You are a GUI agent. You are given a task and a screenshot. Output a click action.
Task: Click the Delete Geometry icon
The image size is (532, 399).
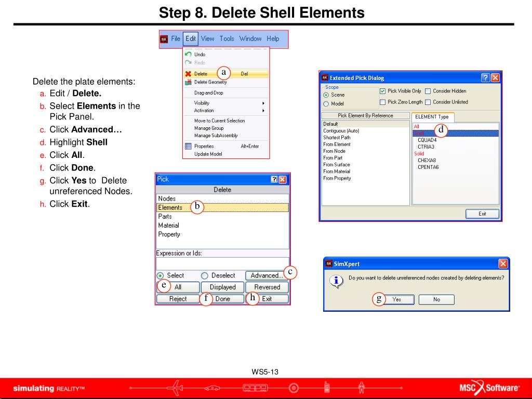pos(188,82)
